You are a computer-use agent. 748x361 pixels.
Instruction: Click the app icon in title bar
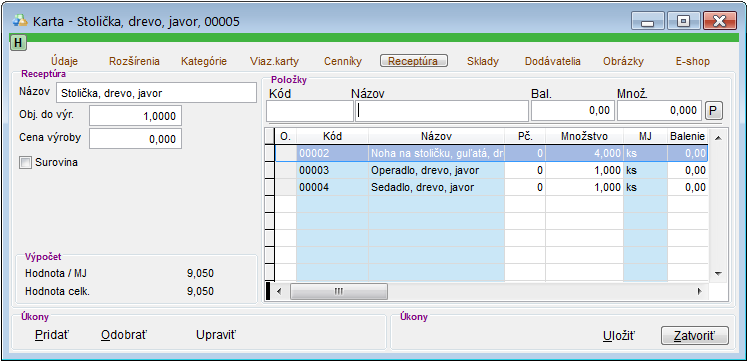click(20, 21)
